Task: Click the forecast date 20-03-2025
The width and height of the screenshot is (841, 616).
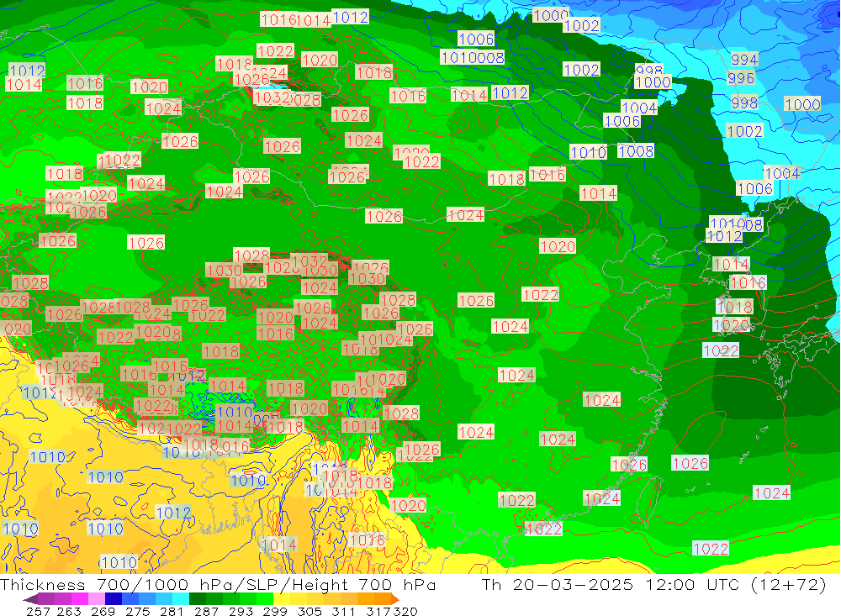Action: pos(573,584)
